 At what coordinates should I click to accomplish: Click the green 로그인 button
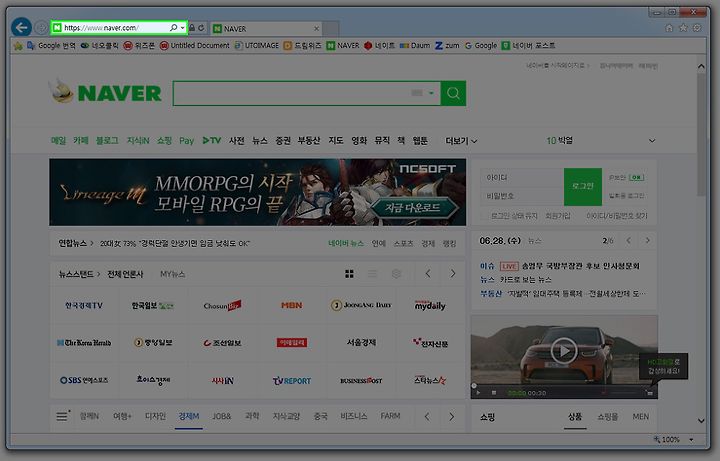click(x=583, y=186)
